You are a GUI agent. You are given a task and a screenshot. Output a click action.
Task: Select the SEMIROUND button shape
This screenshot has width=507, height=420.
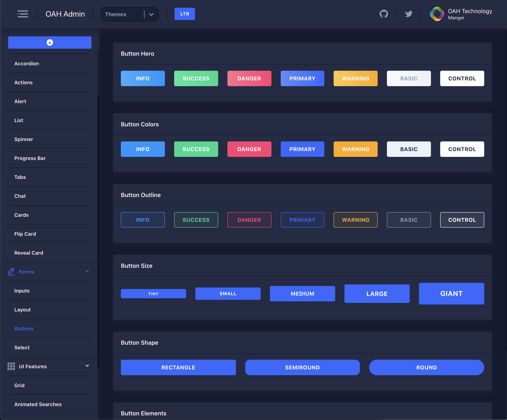point(302,367)
